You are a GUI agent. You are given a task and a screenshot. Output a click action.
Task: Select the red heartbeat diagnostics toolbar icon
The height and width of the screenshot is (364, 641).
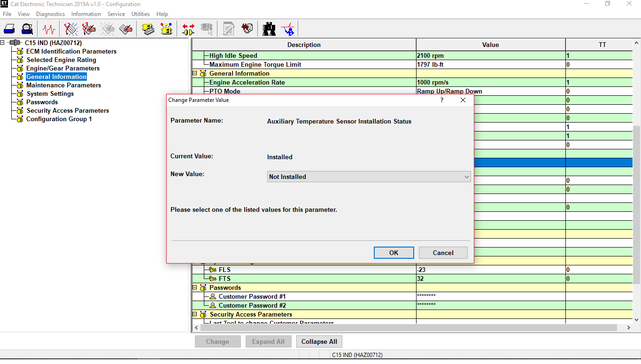48,29
